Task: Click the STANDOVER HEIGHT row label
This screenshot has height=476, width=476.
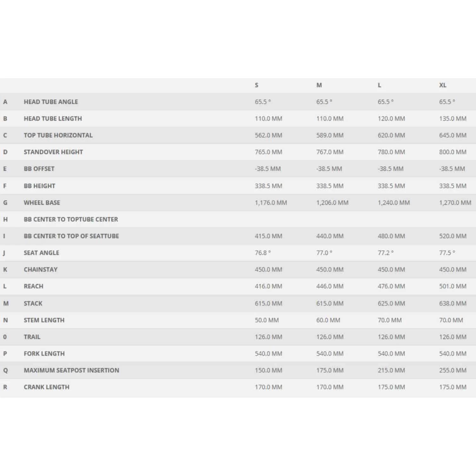Action: click(x=53, y=152)
